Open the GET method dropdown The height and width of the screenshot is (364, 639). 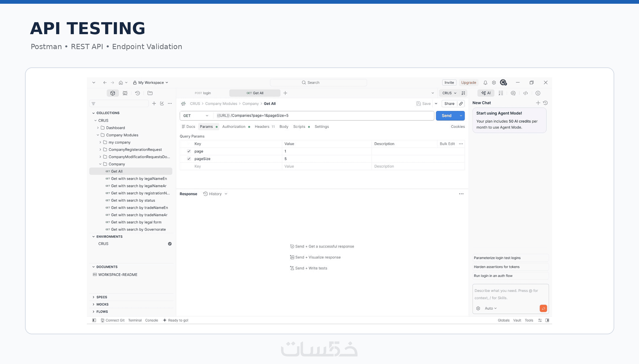[196, 115]
